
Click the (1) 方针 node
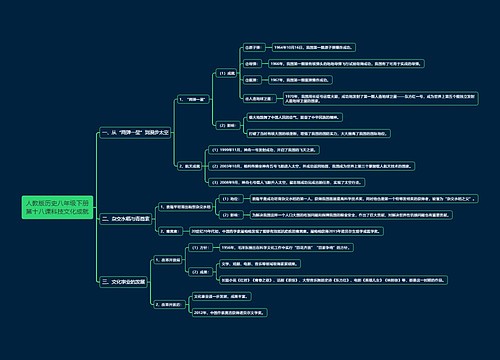[200, 248]
